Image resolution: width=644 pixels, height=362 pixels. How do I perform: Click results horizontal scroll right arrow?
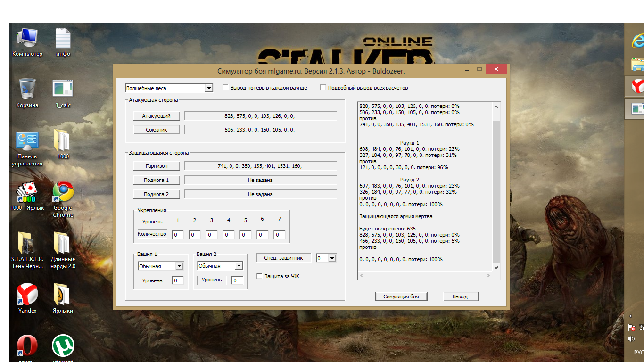(488, 275)
